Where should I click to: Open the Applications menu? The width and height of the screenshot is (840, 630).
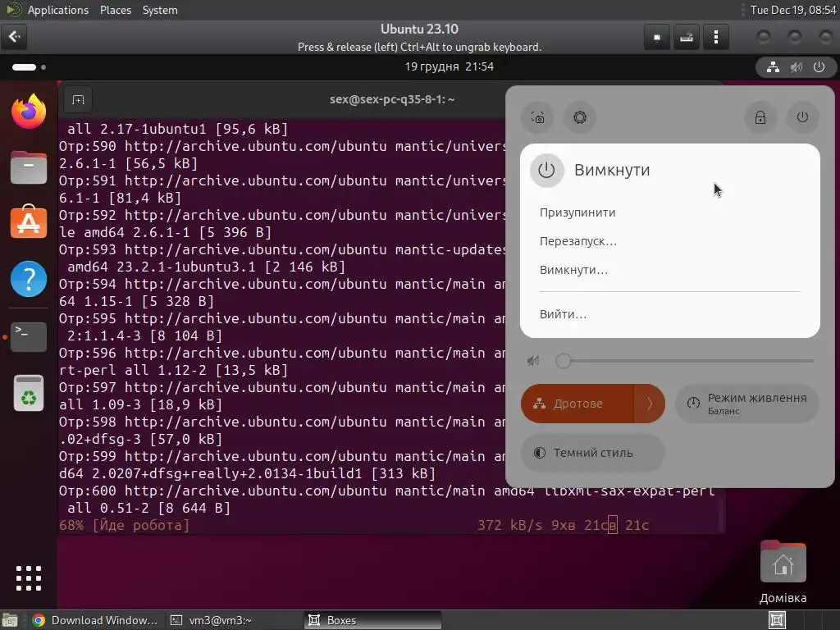click(x=58, y=10)
